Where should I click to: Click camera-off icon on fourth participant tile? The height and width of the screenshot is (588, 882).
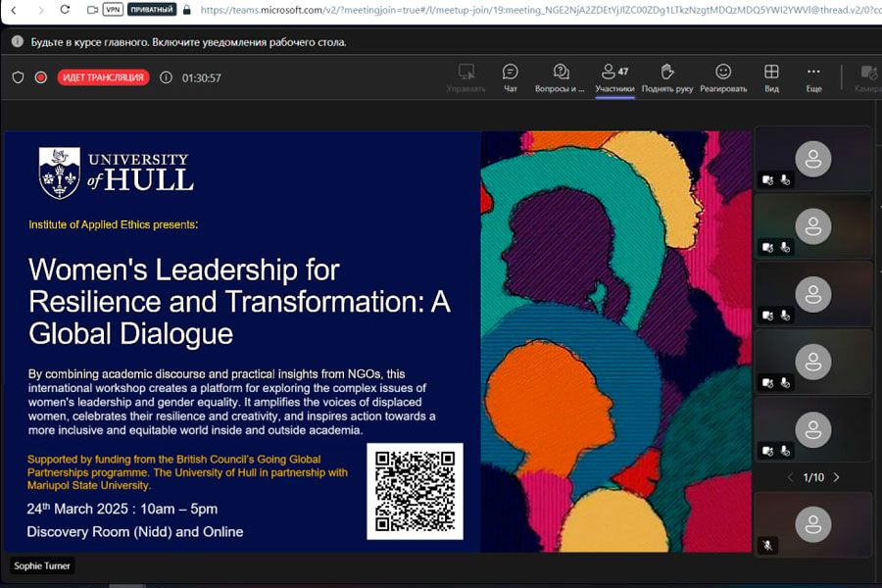(767, 383)
